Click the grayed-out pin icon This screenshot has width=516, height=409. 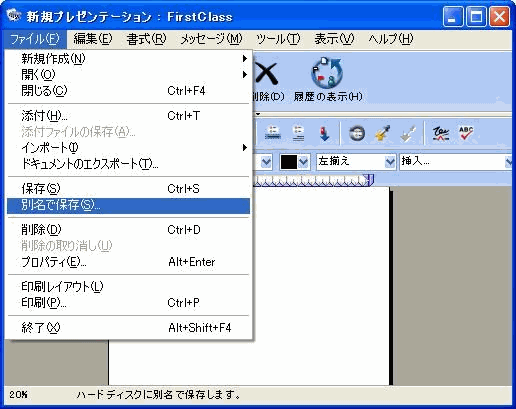[408, 134]
